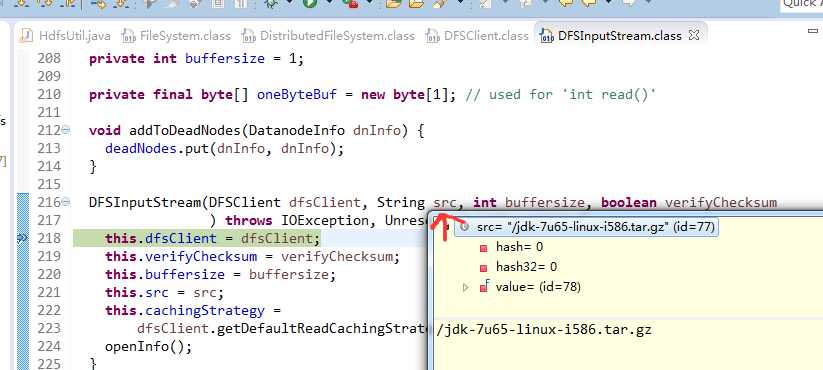This screenshot has width=823, height=370.
Task: Collapse the addToDeadNodes method fold
Action: point(66,130)
